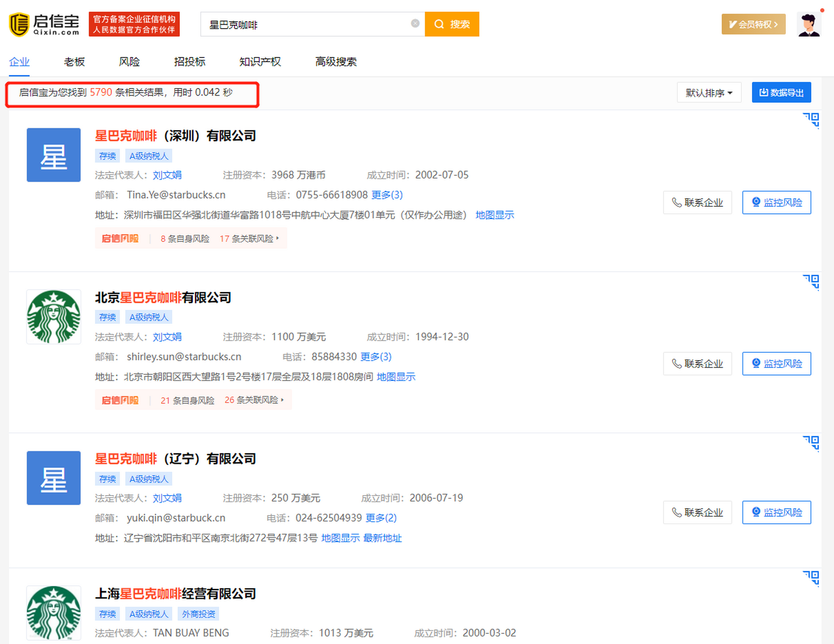This screenshot has height=644, width=834.
Task: Open the 星巴克咖啡（辽宁）有限公司 company title
Action: click(x=176, y=459)
